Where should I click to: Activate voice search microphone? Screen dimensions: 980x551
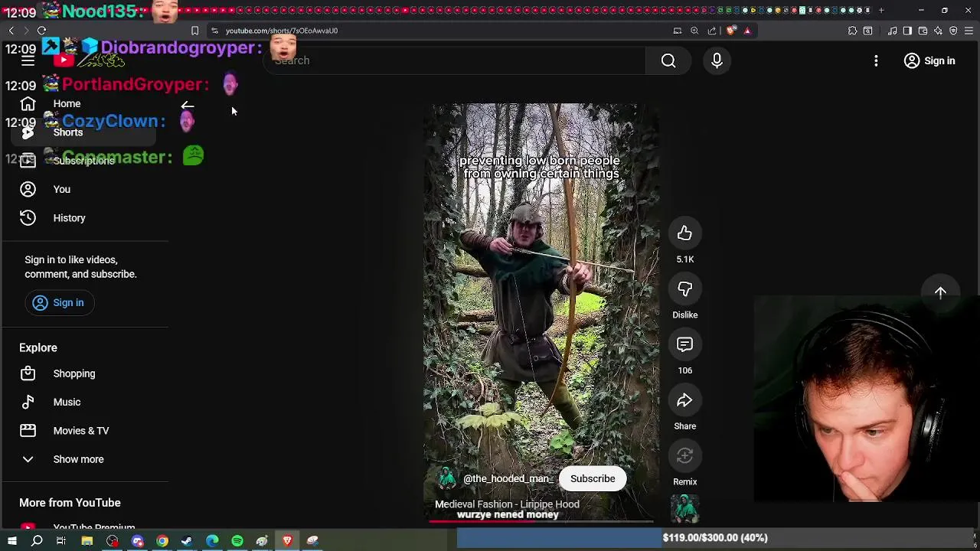point(717,60)
